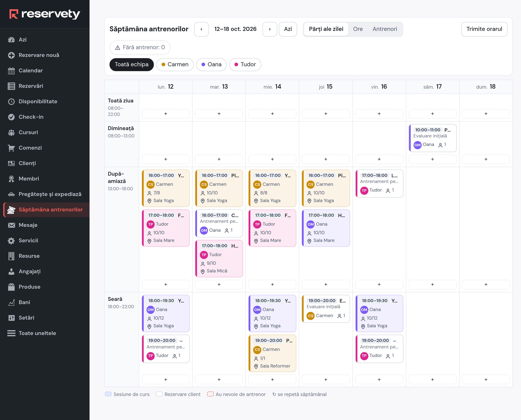
Task: Open the Bani chart icon
Action: [x=11, y=302]
